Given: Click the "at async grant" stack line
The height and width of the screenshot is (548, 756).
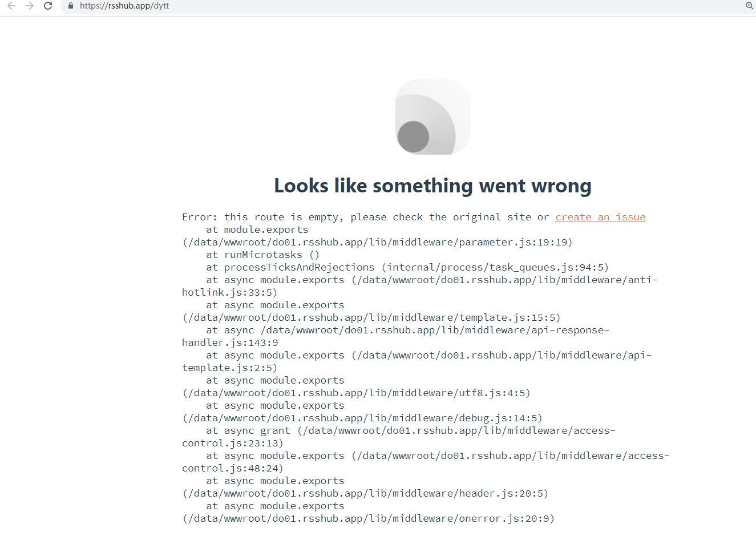Looking at the screenshot, I should click(x=411, y=430).
